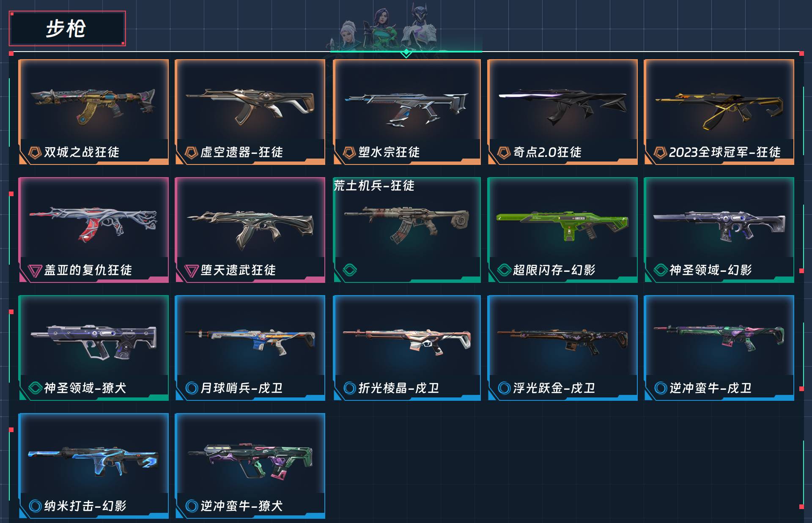This screenshot has height=523, width=812.
Task: Click the blue circle icon beside 月球哨兵-戍卫
Action: point(192,388)
